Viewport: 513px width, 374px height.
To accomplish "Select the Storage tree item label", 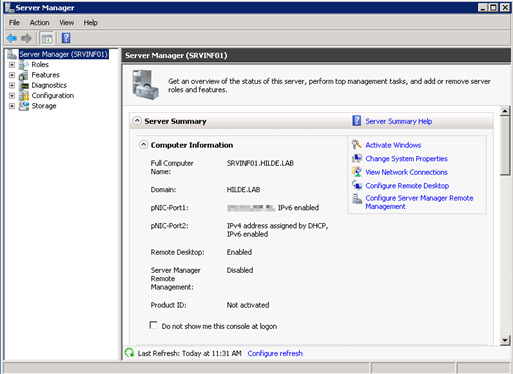I will coord(44,106).
